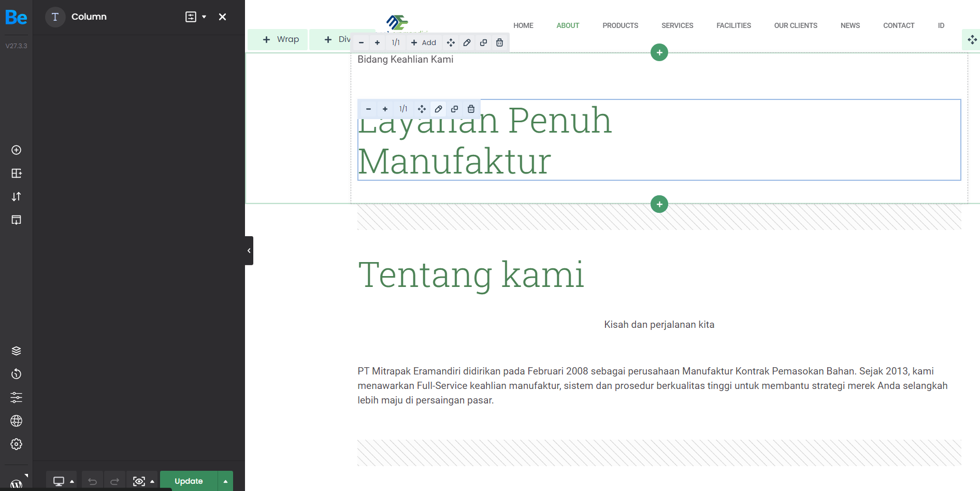
Task: Click the wrap 1/1 size indicator
Action: click(396, 42)
